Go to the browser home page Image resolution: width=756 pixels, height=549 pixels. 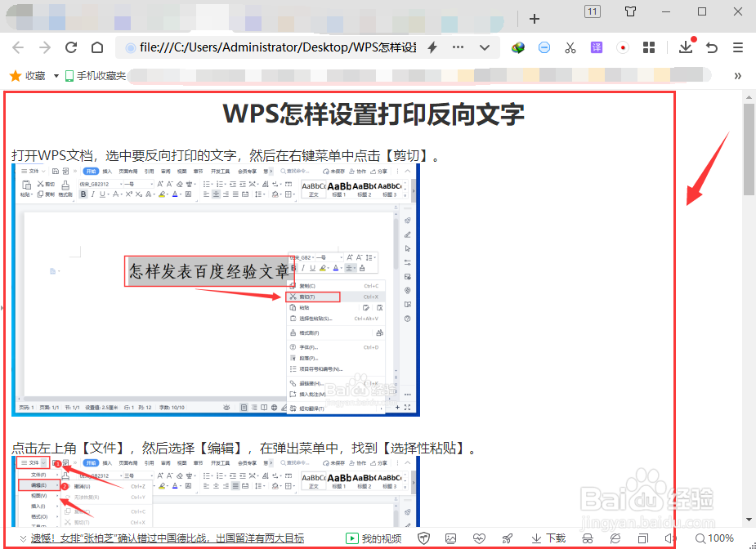pos(97,47)
